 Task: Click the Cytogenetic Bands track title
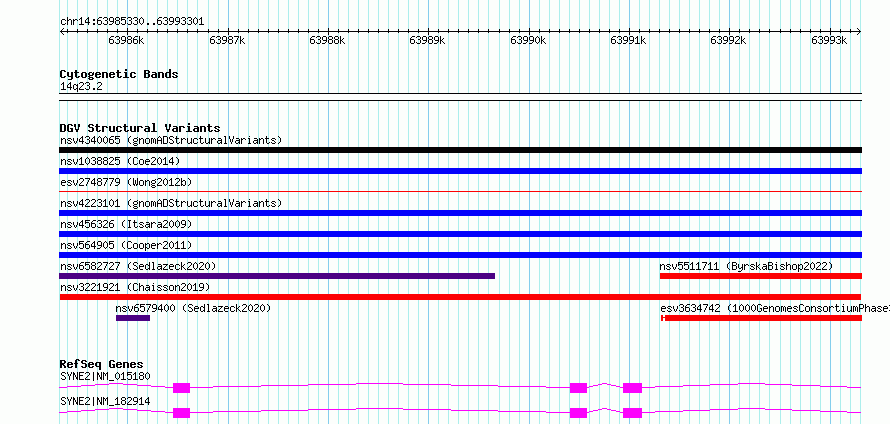(119, 74)
